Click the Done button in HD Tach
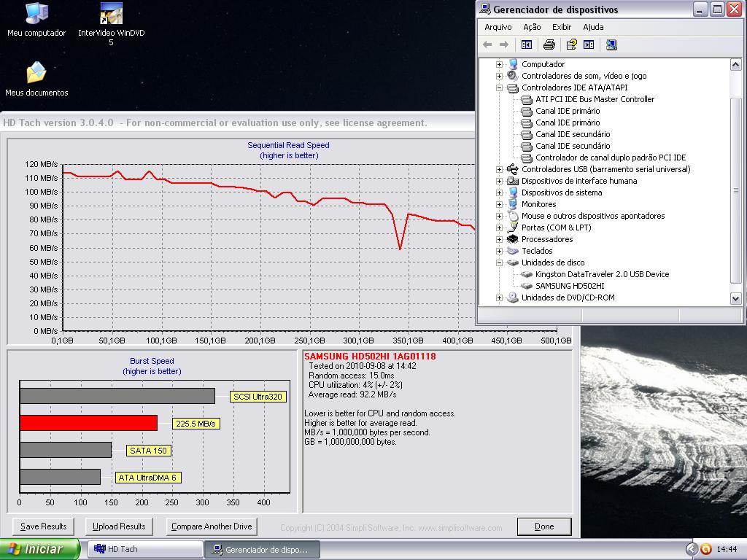 pos(544,526)
